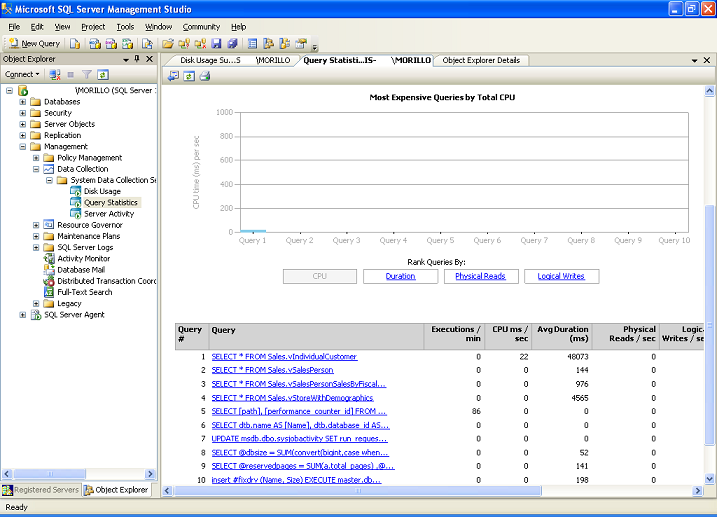
Task: Click report horizontal scrollbar right arrow
Action: (x=697, y=490)
